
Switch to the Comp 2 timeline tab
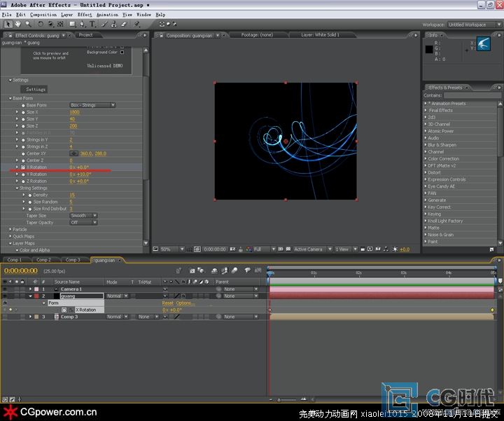pos(43,260)
